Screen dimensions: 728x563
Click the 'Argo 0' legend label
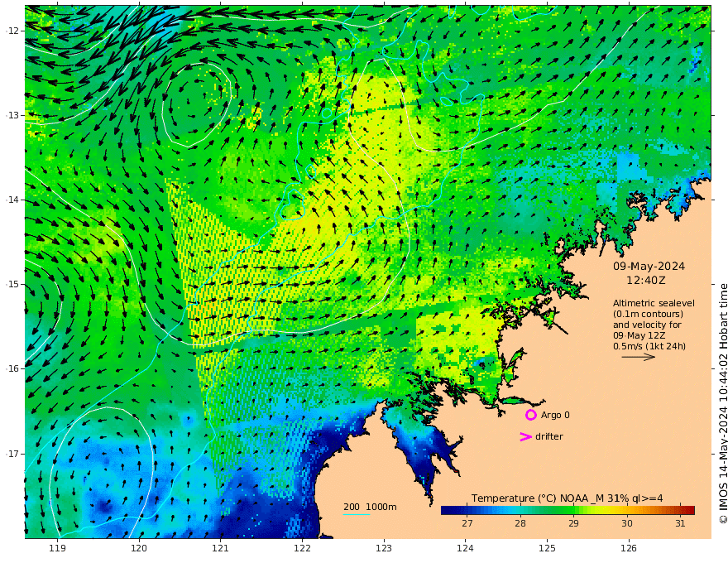click(x=555, y=415)
